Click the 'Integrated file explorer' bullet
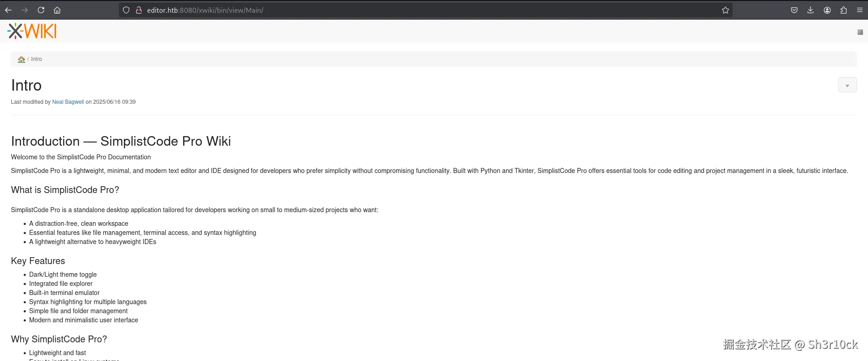The width and height of the screenshot is (868, 361). click(61, 284)
